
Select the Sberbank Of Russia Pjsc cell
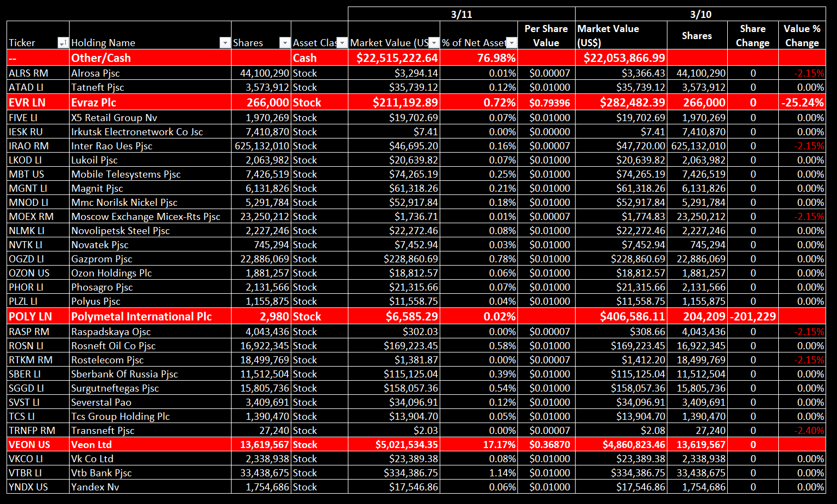pos(151,374)
